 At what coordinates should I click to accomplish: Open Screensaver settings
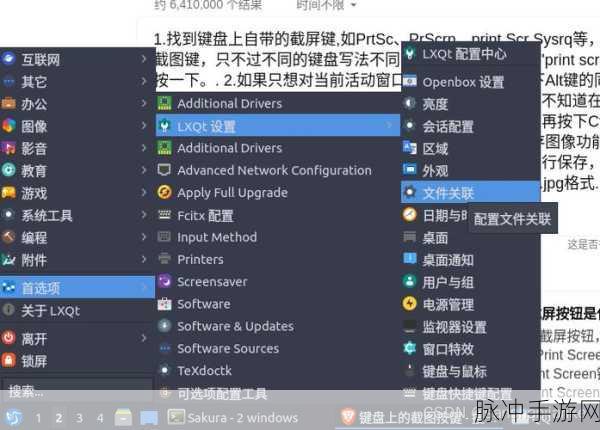pos(278,282)
